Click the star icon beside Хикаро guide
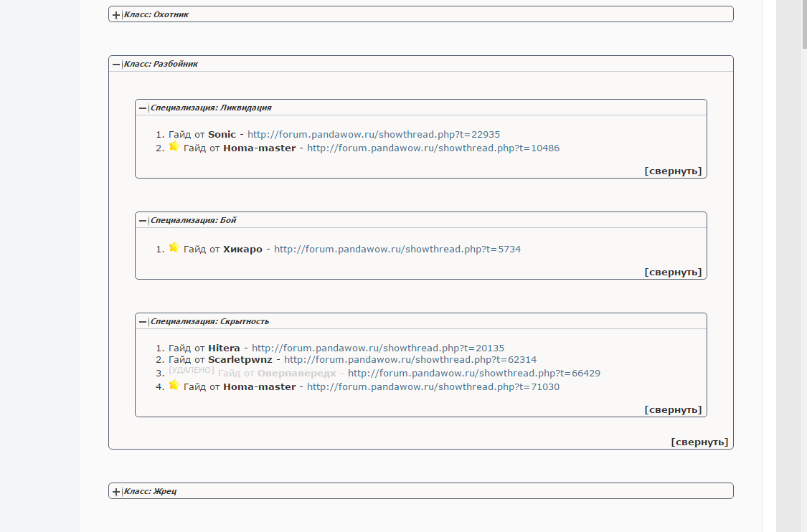 pos(174,247)
